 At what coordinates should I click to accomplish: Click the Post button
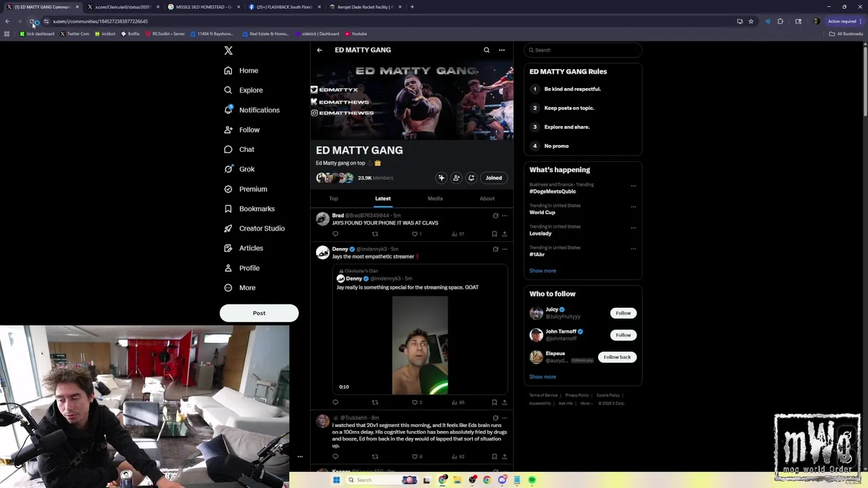pyautogui.click(x=259, y=313)
